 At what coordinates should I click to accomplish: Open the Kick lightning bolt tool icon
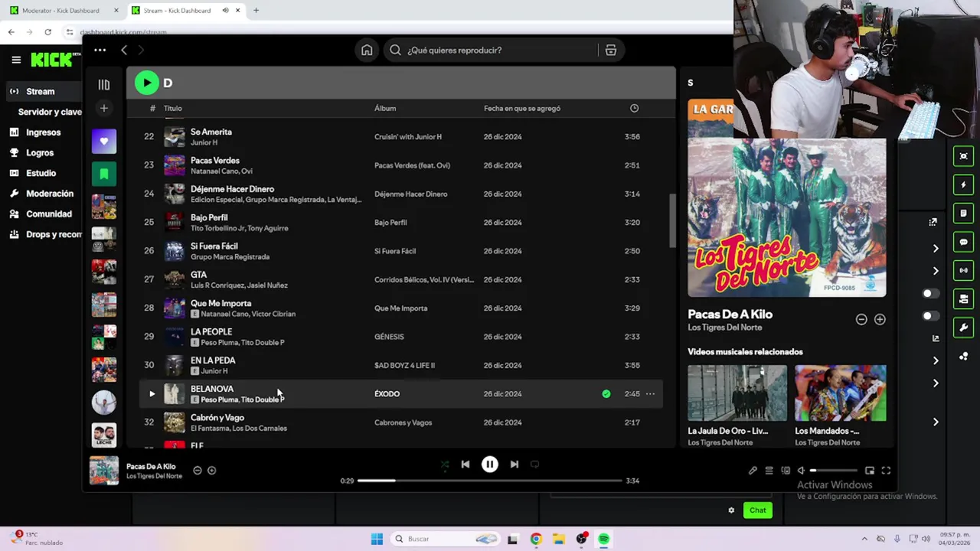[x=963, y=184]
